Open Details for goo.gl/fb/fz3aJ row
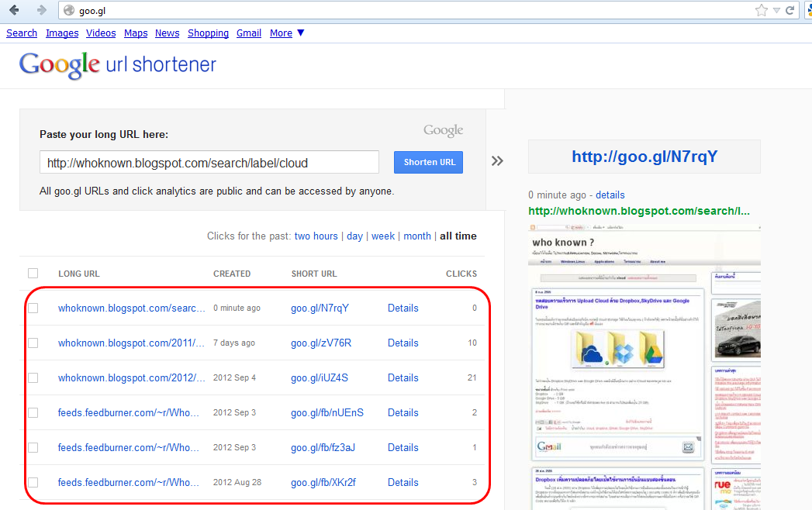Image resolution: width=812 pixels, height=510 pixels. (403, 447)
